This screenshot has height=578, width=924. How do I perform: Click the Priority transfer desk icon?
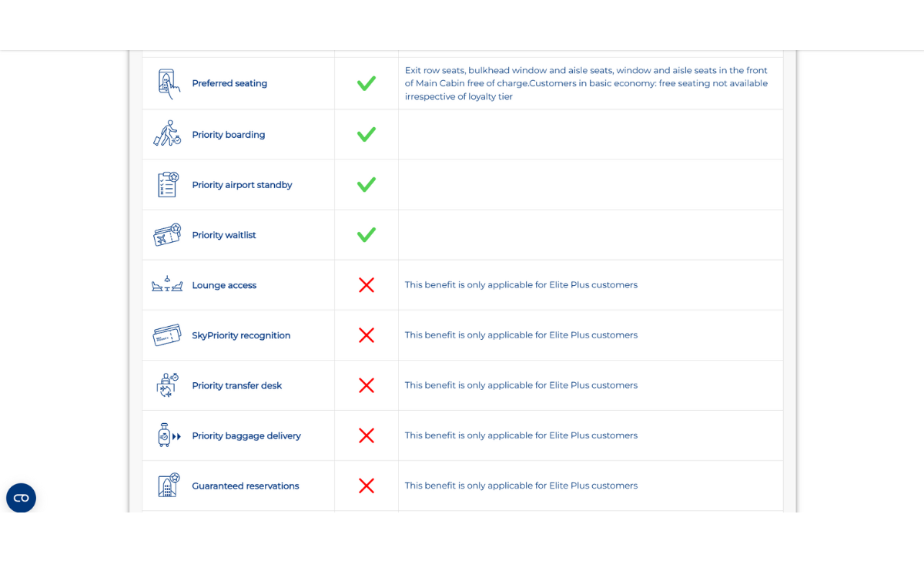point(167,385)
